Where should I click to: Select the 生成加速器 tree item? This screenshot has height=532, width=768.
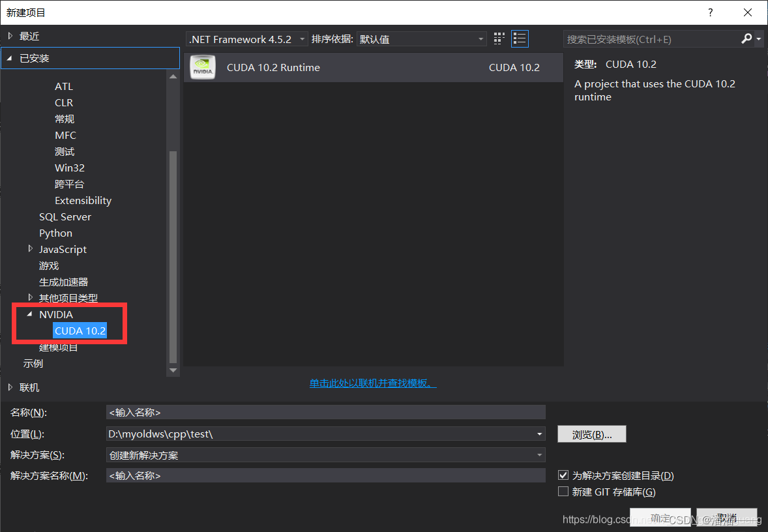point(63,282)
